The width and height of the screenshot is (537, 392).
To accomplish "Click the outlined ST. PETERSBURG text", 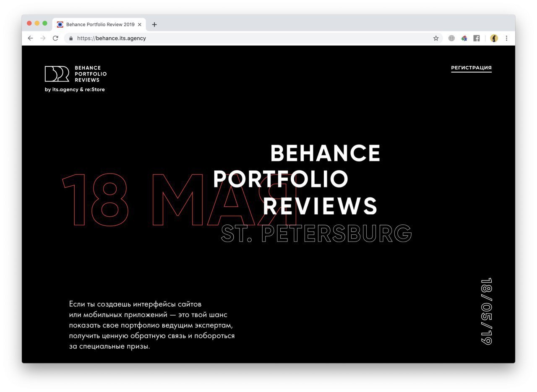I will 316,234.
